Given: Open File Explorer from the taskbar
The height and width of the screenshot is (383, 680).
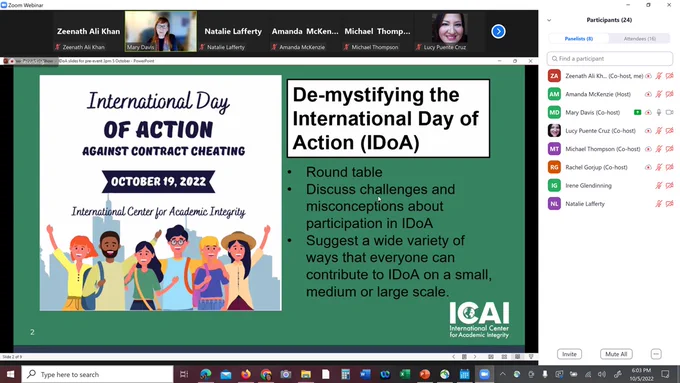Looking at the screenshot, I should click(306, 374).
